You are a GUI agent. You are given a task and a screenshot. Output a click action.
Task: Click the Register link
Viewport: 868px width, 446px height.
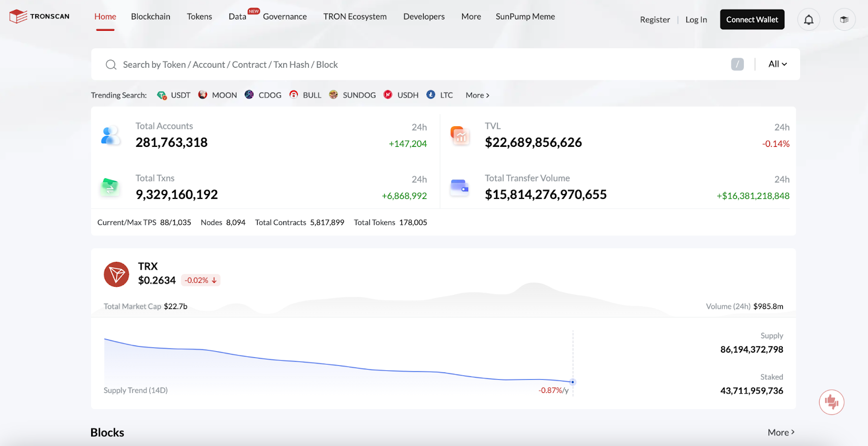[655, 20]
